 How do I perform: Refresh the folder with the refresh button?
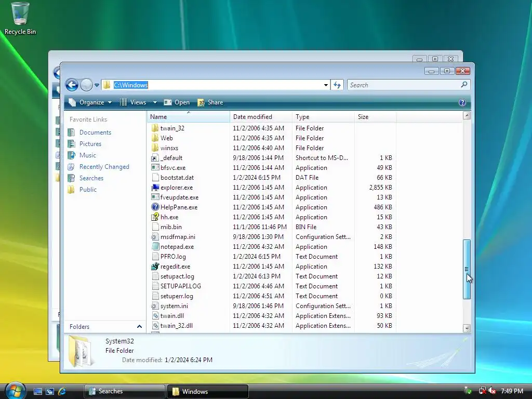[337, 85]
